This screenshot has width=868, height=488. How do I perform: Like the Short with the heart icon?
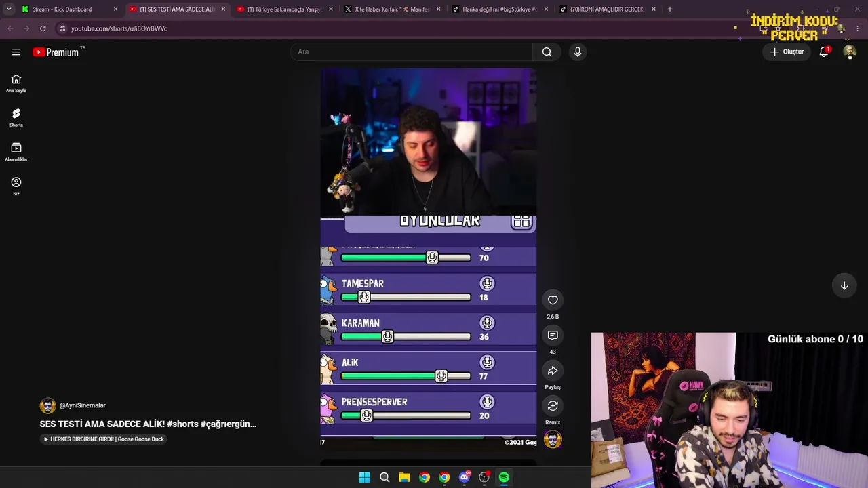tap(553, 300)
